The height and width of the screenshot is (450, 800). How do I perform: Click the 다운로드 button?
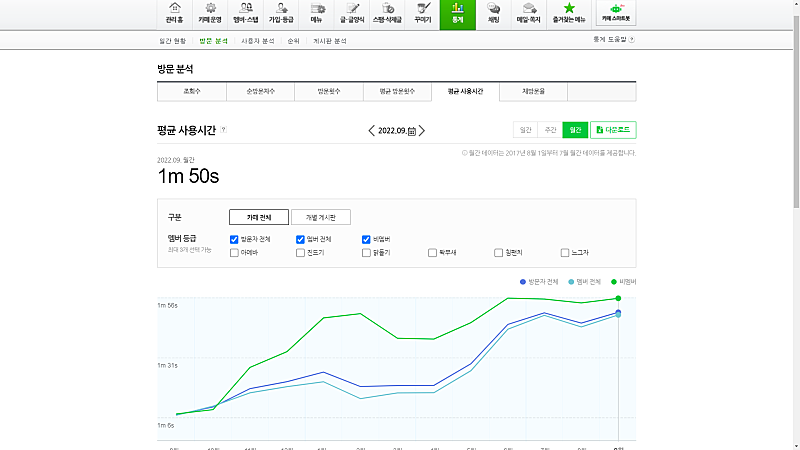[613, 130]
